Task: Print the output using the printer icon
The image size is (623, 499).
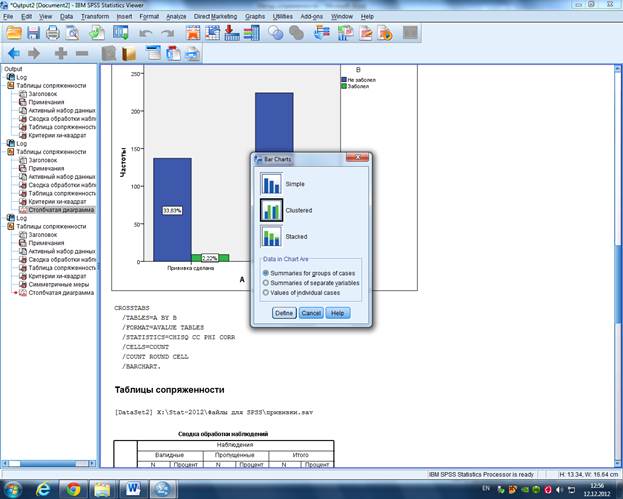Action: click(52, 33)
